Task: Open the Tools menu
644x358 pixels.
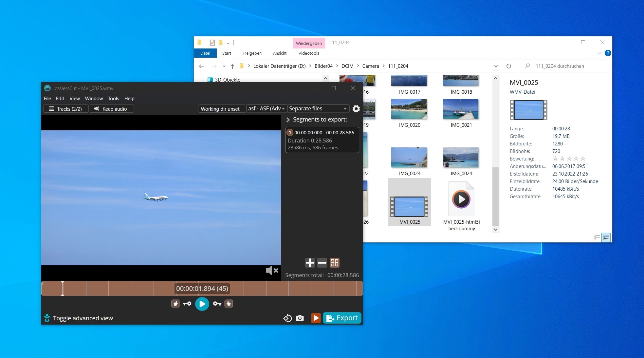Action: (x=113, y=99)
